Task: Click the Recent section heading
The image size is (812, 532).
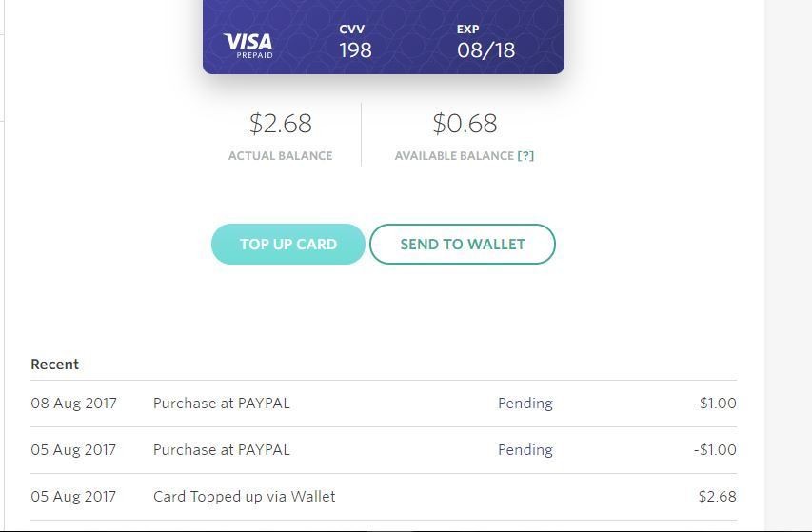Action: tap(54, 365)
